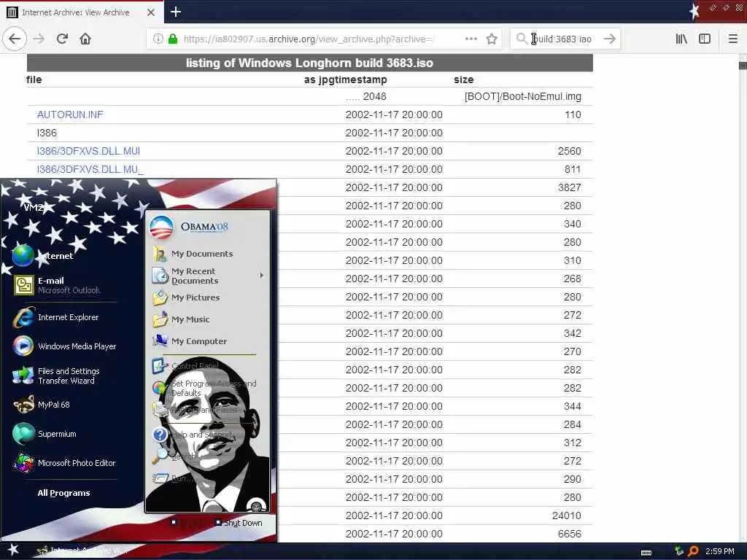The image size is (747, 560).
Task: Click the size value 2560
Action: tap(569, 151)
